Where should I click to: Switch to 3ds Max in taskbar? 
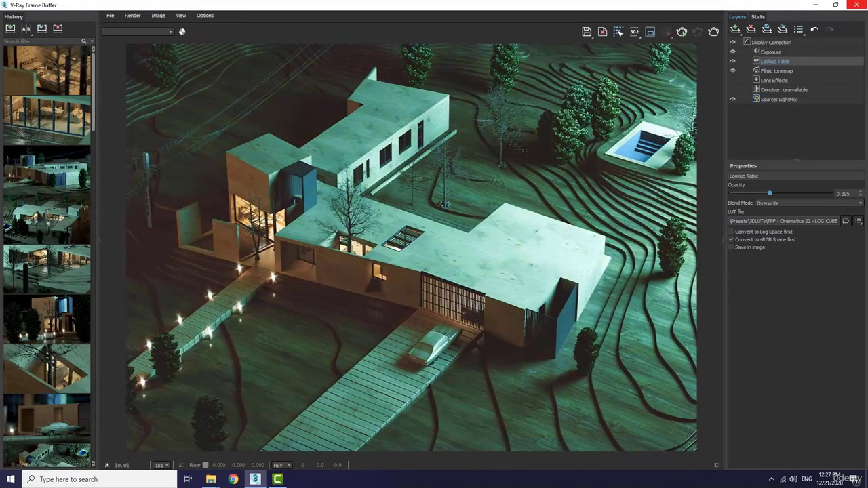256,479
